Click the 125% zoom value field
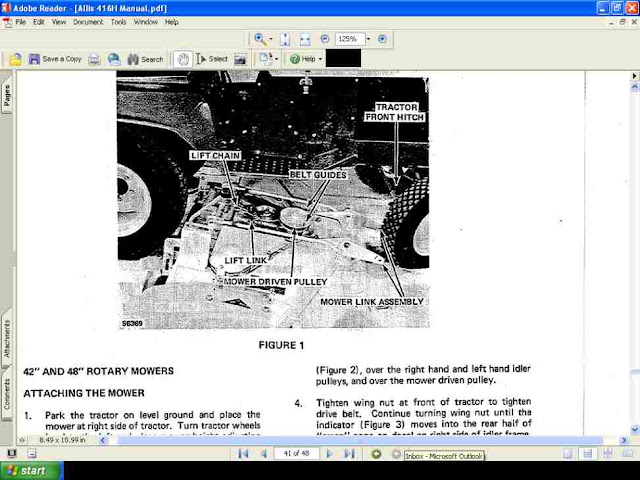The width and height of the screenshot is (640, 480). tap(349, 39)
